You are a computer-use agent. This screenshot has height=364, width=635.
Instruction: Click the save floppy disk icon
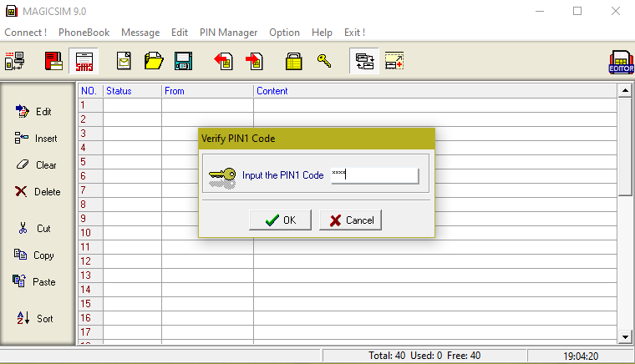pyautogui.click(x=184, y=61)
